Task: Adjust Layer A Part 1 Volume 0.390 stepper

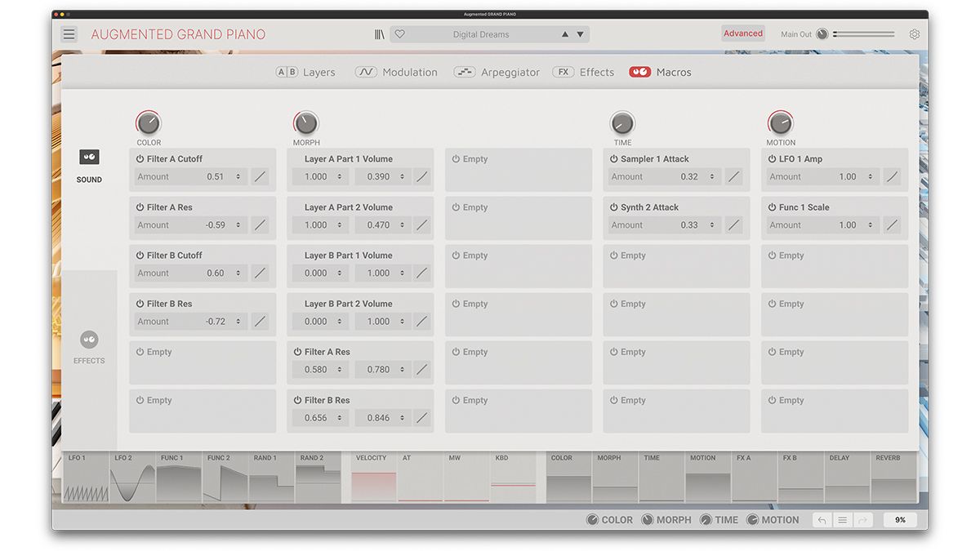Action: coord(403,176)
